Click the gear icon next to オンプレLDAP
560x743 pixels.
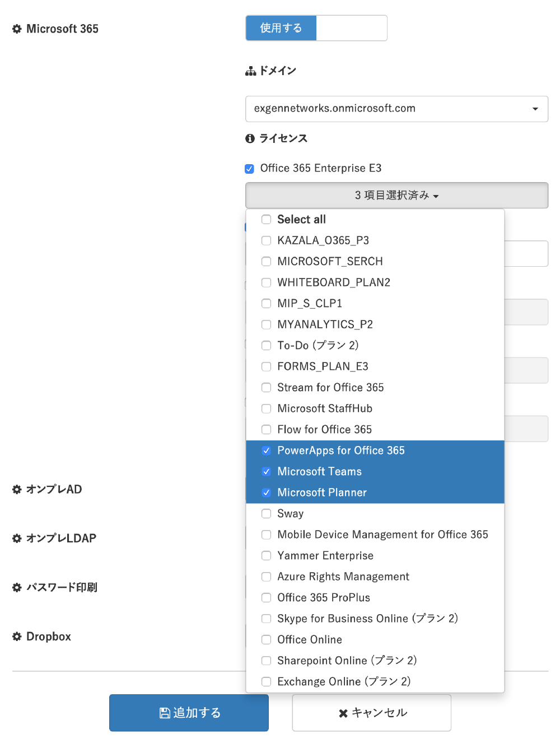17,538
